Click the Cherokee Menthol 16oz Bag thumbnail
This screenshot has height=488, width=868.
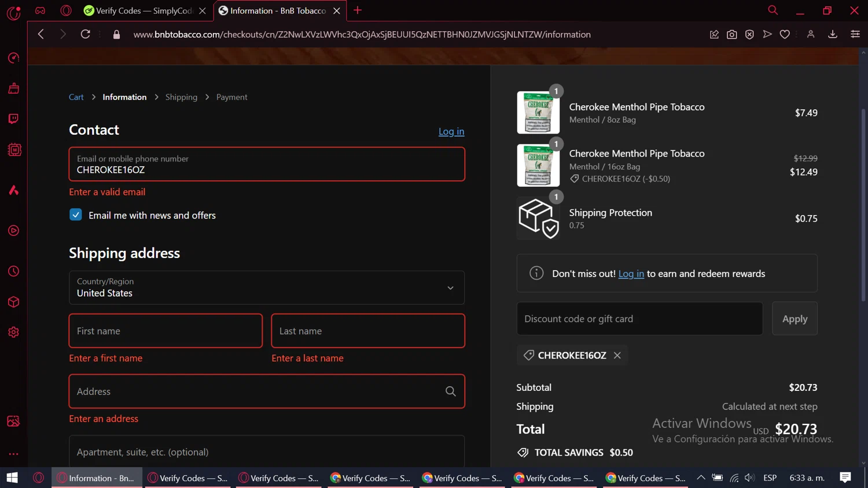coord(538,165)
